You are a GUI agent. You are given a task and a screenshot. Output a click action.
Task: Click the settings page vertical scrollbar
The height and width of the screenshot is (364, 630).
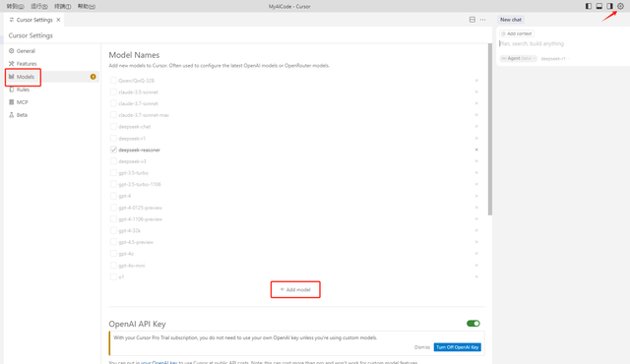pos(490,129)
